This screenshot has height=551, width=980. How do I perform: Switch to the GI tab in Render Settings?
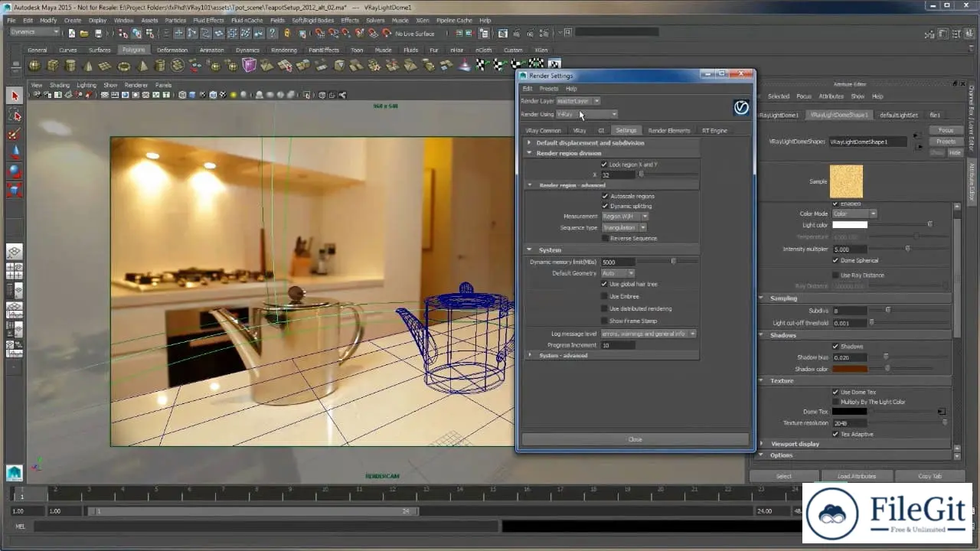[601, 130]
